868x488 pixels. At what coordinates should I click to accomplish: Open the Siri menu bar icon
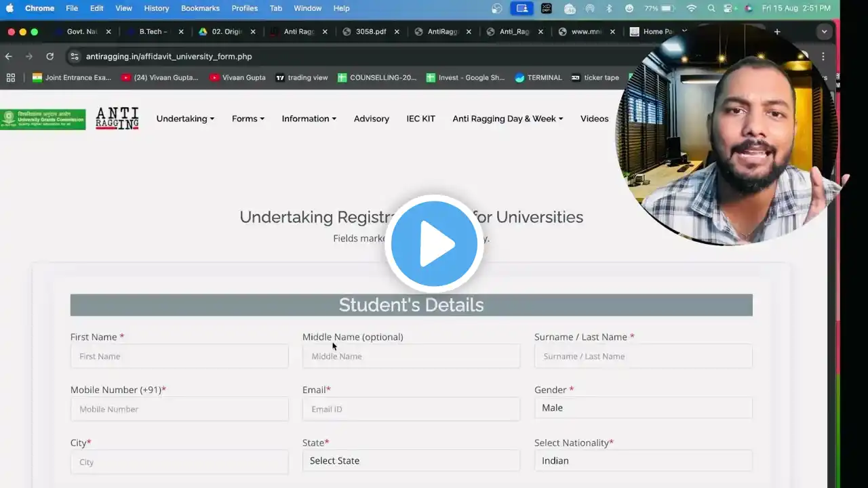(x=749, y=8)
